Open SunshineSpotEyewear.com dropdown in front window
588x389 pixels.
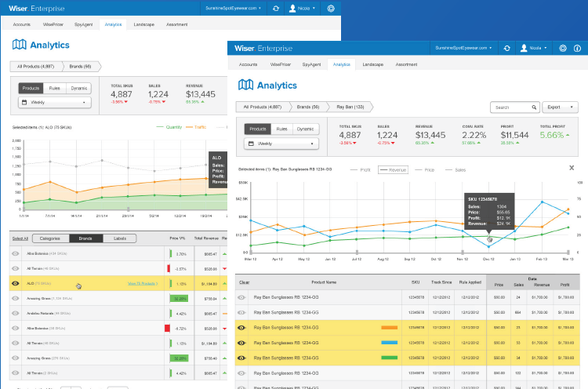[463, 48]
